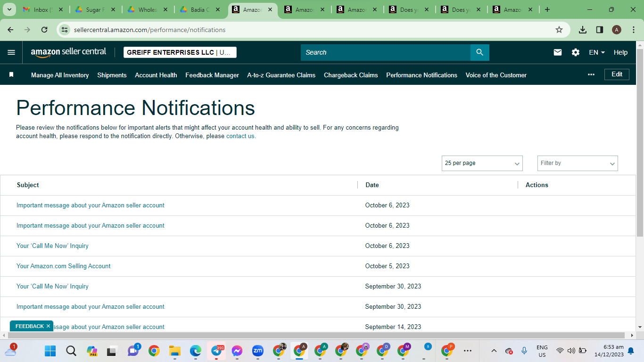The image size is (644, 362).
Task: Click the search magnifier button
Action: pyautogui.click(x=479, y=52)
